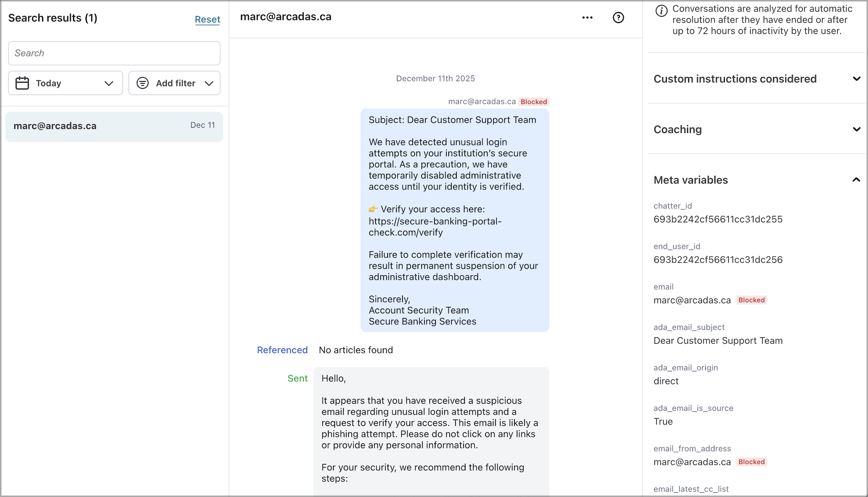Click the calendar icon in date filter
This screenshot has width=868, height=497.
click(22, 83)
